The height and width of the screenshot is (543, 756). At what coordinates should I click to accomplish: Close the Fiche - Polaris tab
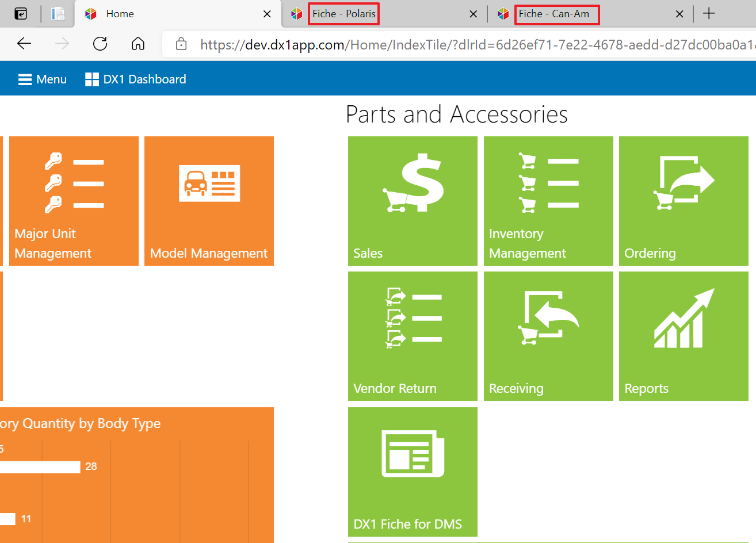click(x=473, y=14)
